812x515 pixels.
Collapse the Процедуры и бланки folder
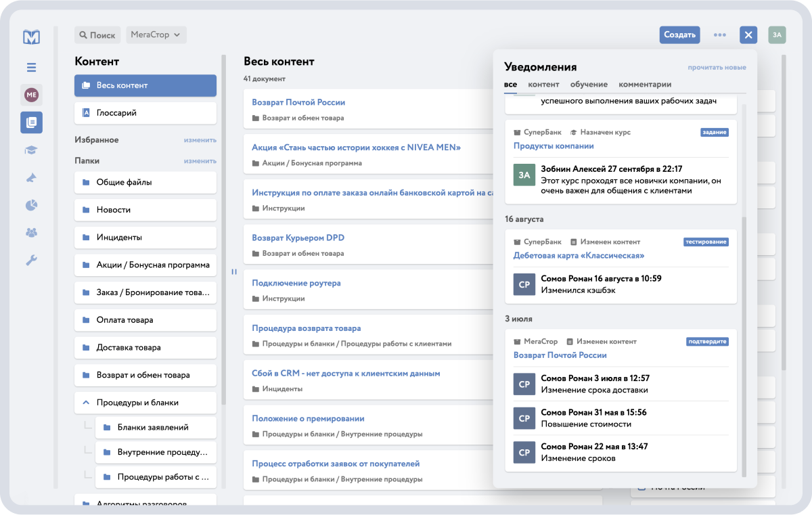85,402
